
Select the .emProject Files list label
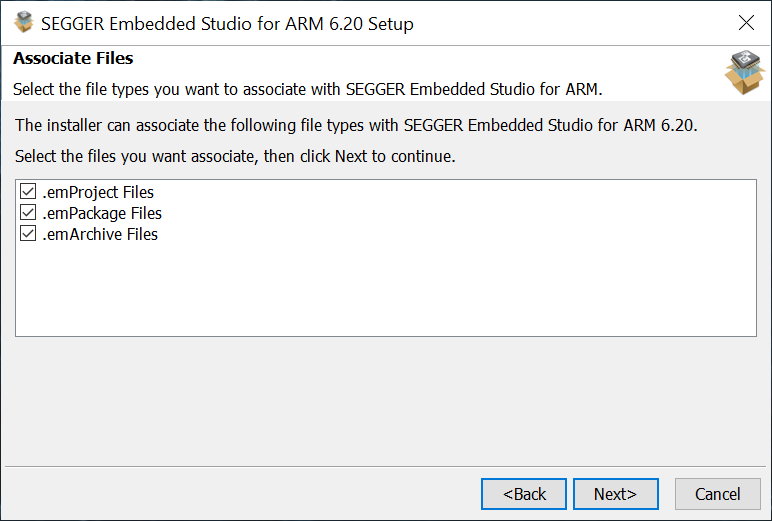pyautogui.click(x=98, y=192)
